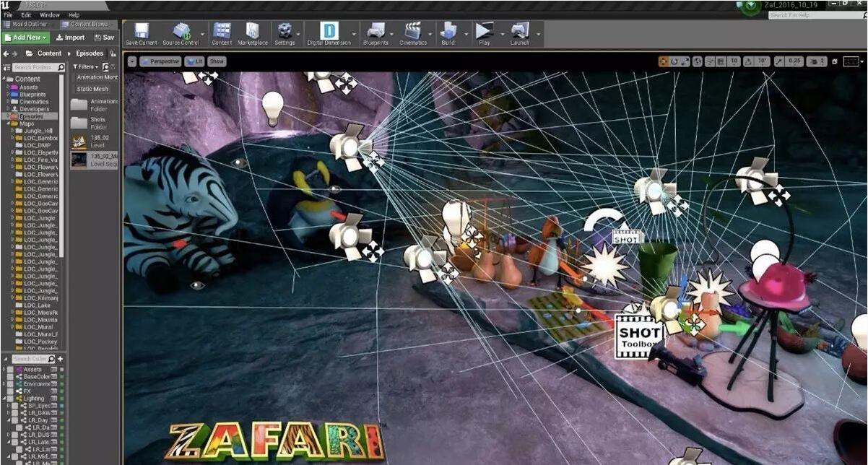Click the Import button
The width and height of the screenshot is (868, 465).
70,38
